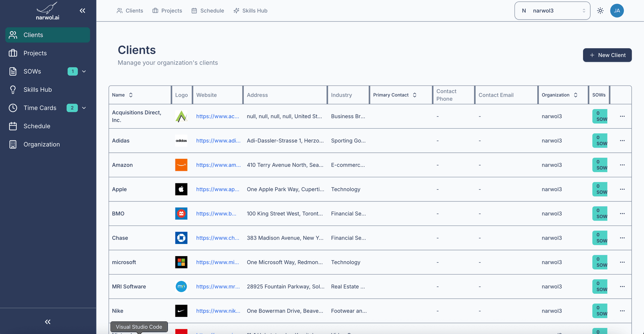Open Adidas website link
The height and width of the screenshot is (334, 644).
pos(218,141)
